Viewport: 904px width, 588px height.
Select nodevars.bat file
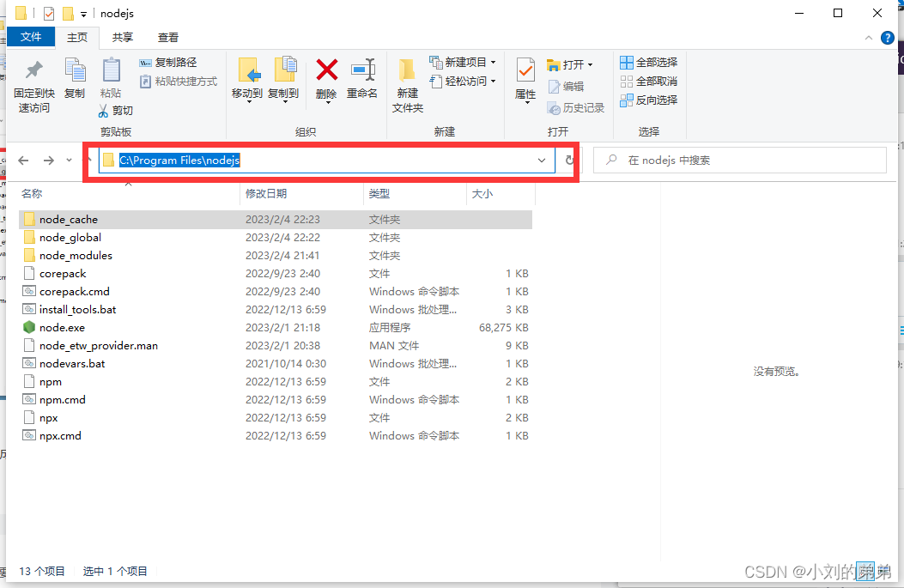coord(276,364)
